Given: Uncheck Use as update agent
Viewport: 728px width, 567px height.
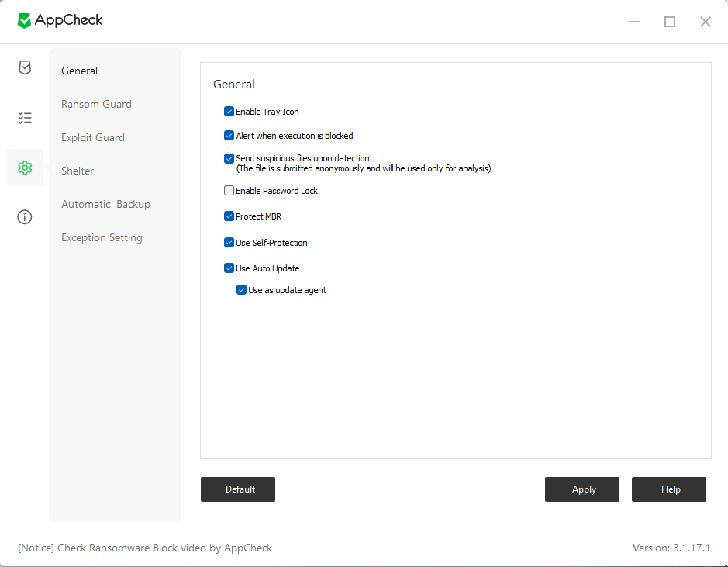Looking at the screenshot, I should point(241,290).
